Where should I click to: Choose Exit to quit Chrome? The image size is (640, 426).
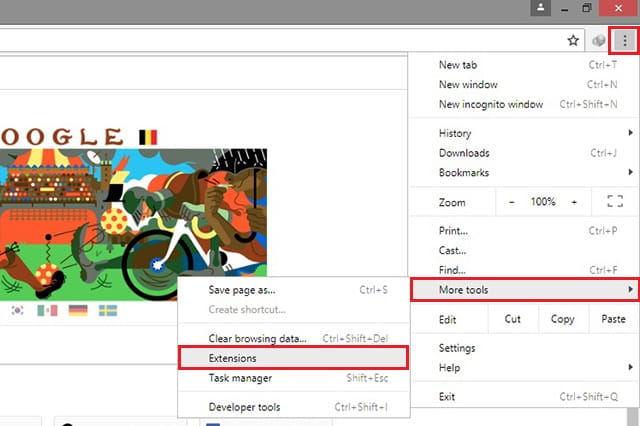pos(524,397)
